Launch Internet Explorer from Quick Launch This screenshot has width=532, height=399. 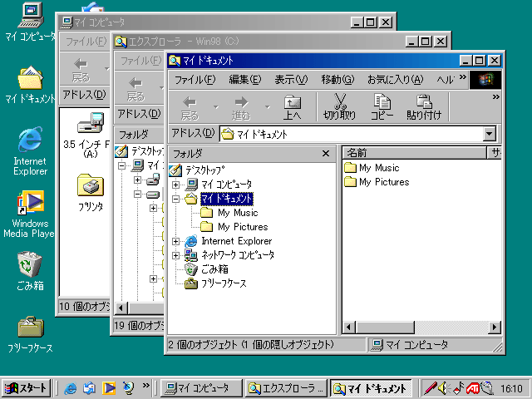pyautogui.click(x=71, y=388)
